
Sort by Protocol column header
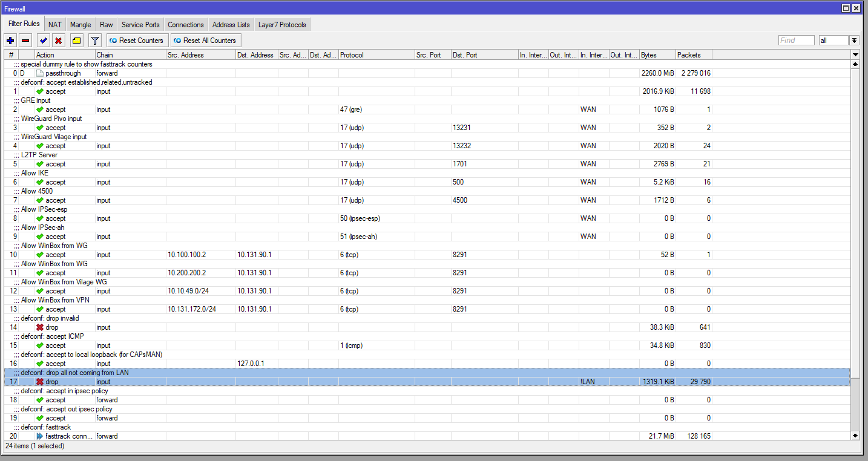pos(376,55)
